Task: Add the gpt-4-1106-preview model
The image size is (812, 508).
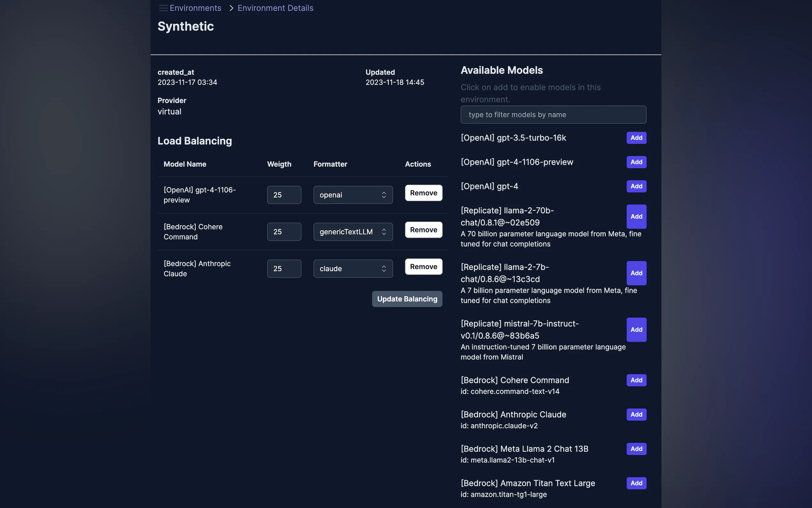Action: 636,162
